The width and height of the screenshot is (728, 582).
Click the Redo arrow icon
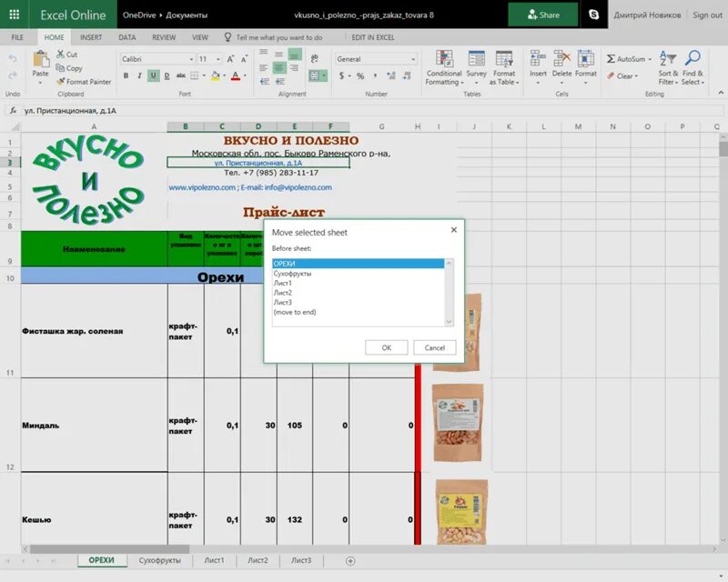[13, 75]
